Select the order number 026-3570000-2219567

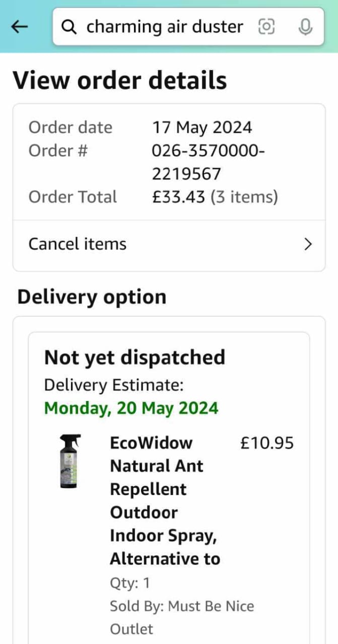pos(209,162)
